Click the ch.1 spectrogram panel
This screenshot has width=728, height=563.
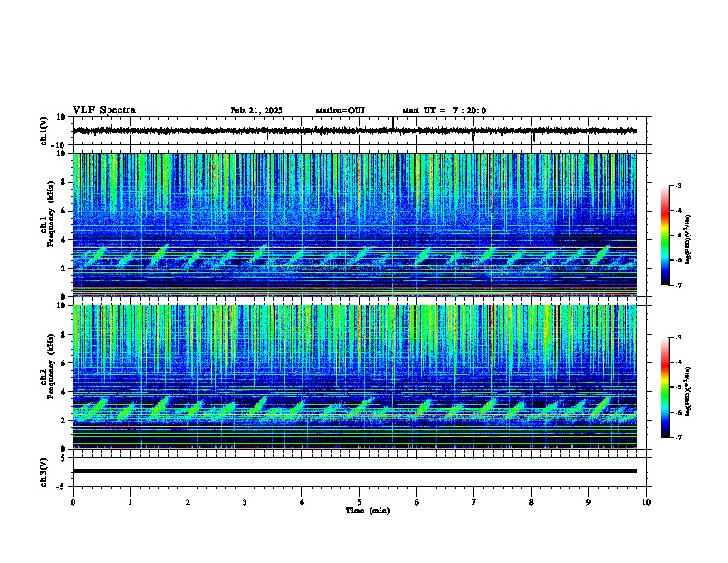coord(355,224)
